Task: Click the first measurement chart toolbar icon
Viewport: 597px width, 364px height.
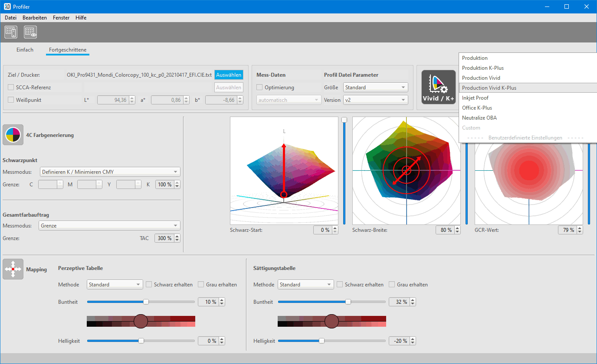Action: tap(10, 32)
